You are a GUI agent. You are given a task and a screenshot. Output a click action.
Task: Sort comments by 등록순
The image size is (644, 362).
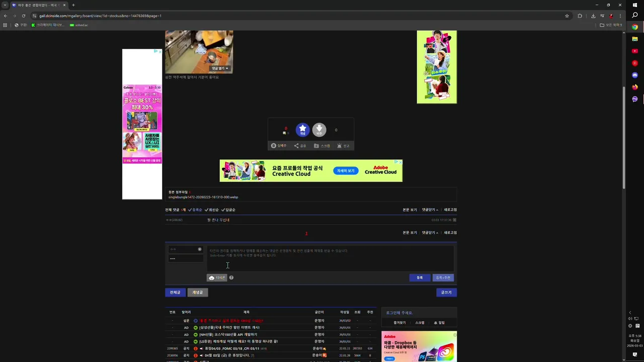tap(195, 210)
